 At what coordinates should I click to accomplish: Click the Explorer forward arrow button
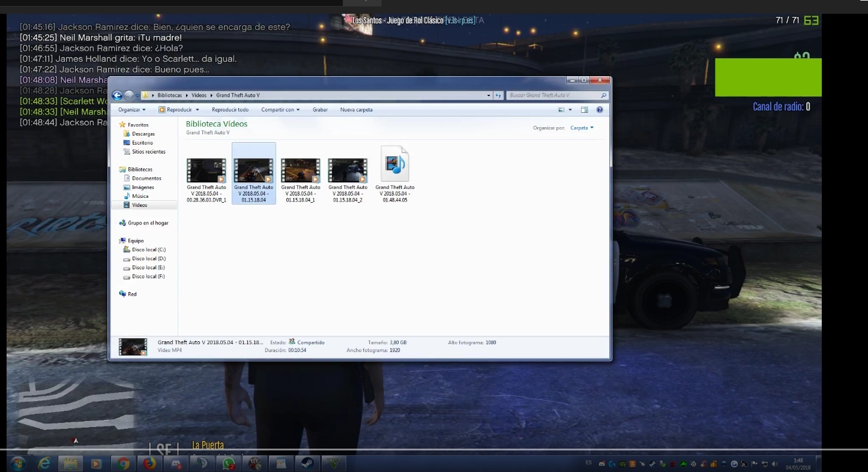pyautogui.click(x=129, y=95)
